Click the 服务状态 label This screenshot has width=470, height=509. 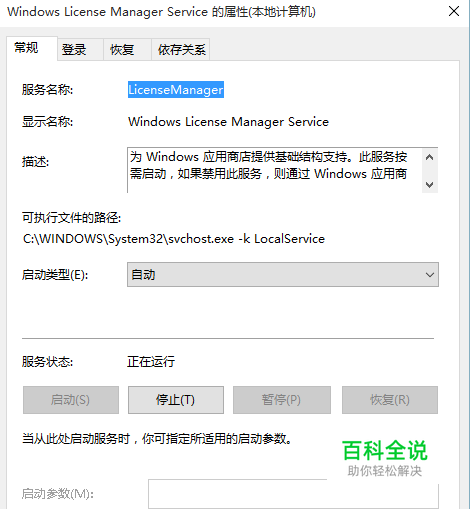click(x=47, y=362)
